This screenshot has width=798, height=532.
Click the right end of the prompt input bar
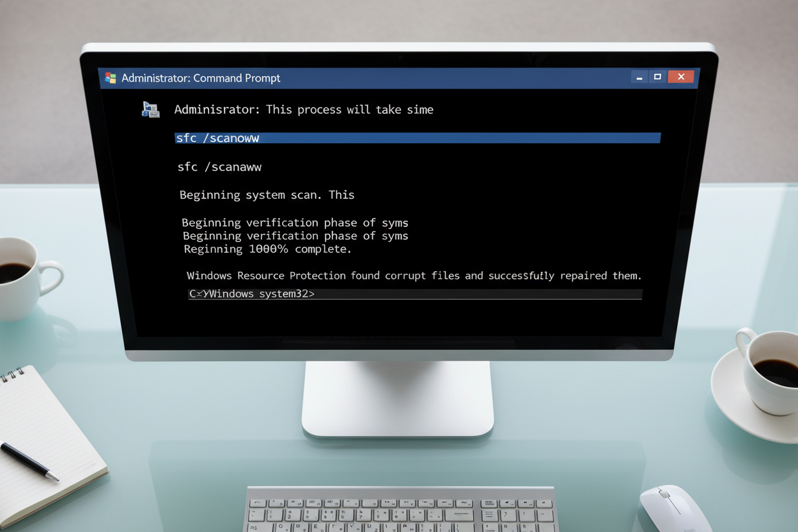coord(633,294)
